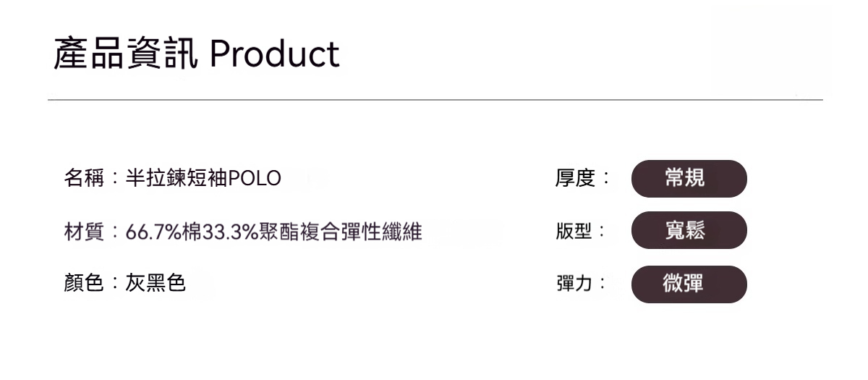Select the 彈力 label
Screen dimensions: 868x380
click(575, 283)
